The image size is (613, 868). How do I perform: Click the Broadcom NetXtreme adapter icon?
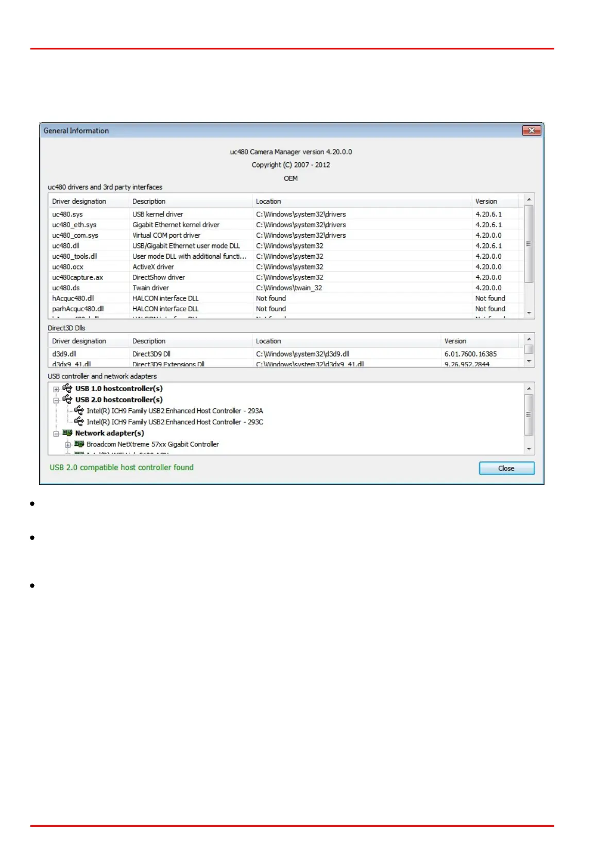[79, 444]
